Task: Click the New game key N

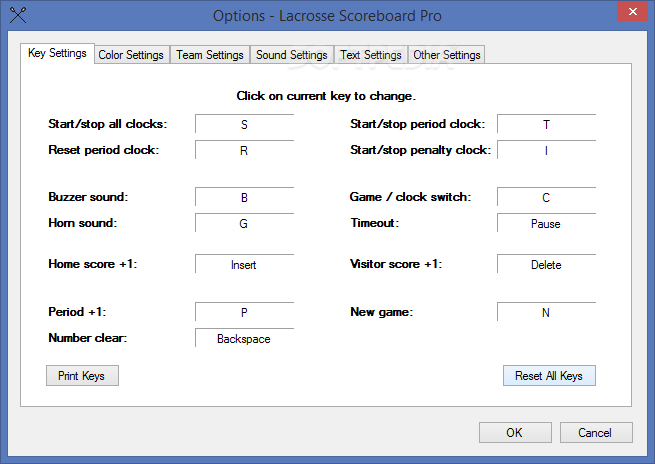Action: 546,312
